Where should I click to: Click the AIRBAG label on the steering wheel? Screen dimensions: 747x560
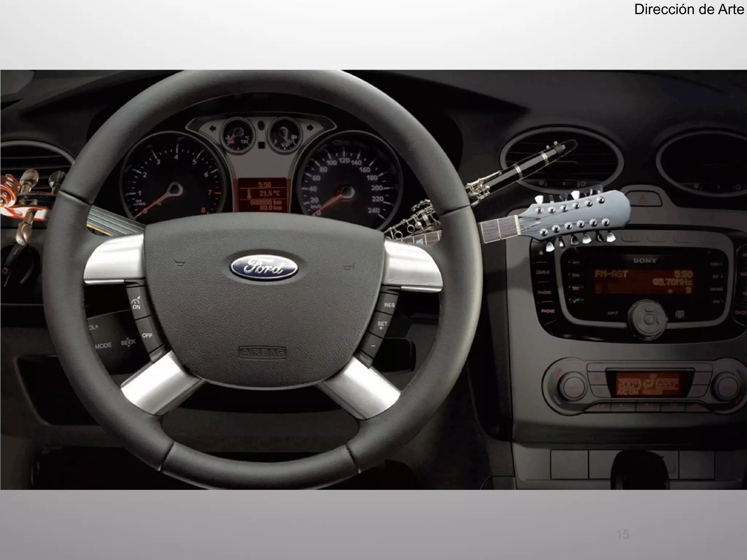pos(263,352)
